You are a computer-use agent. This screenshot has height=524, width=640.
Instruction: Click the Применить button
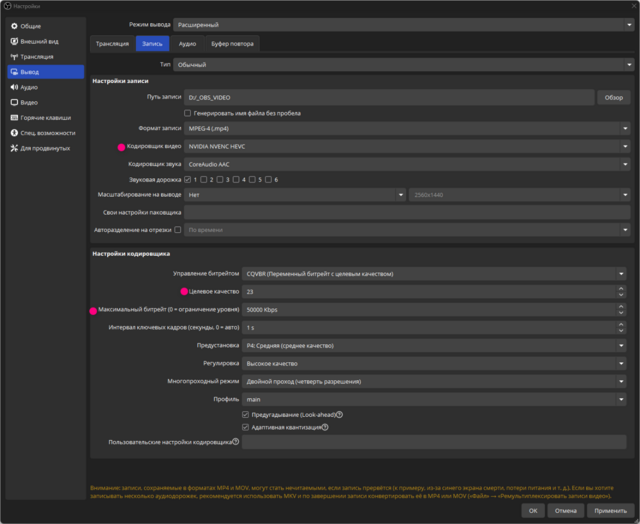coord(610,510)
